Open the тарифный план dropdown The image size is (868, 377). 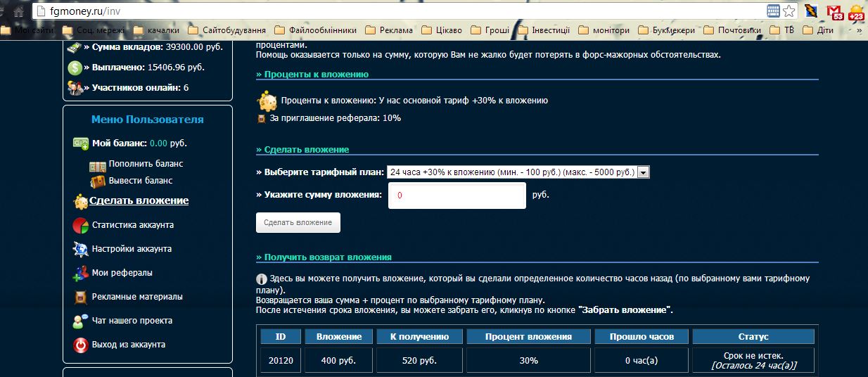point(518,172)
